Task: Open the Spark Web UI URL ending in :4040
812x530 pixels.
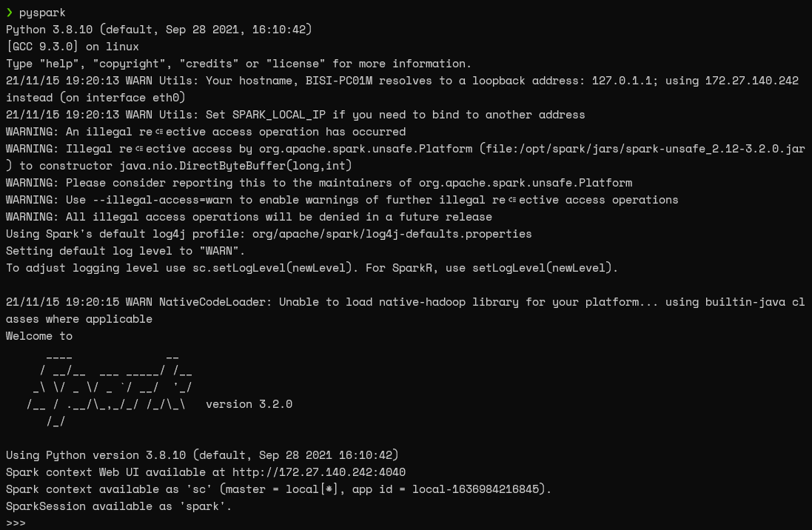Action: pyautogui.click(x=318, y=472)
